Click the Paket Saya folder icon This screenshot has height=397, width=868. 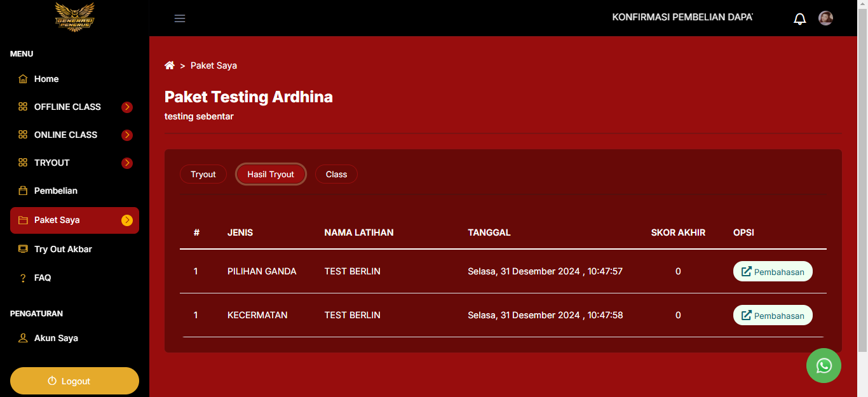coord(23,220)
